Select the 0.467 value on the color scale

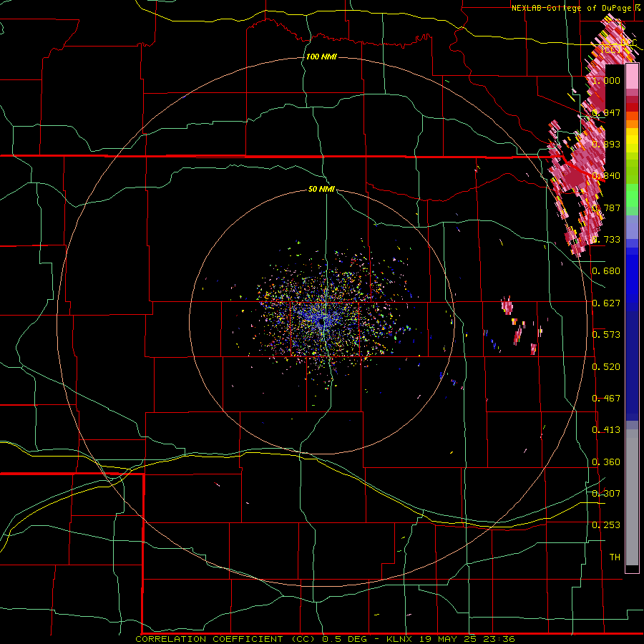click(606, 399)
